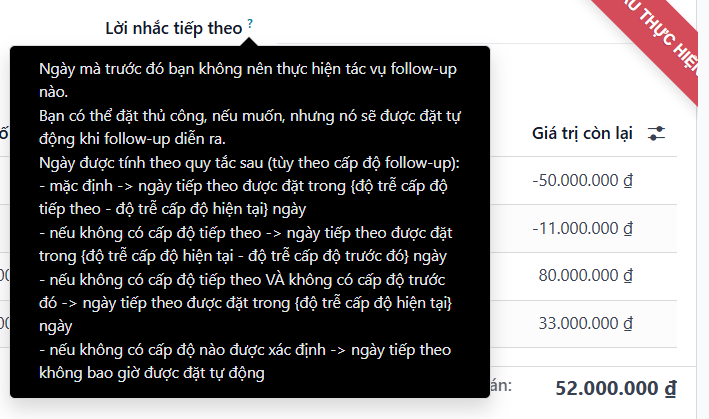Click tooltip sentence starting Ngày mà trước đó
Image resolution: width=709 pixels, height=419 pixels.
point(248,80)
